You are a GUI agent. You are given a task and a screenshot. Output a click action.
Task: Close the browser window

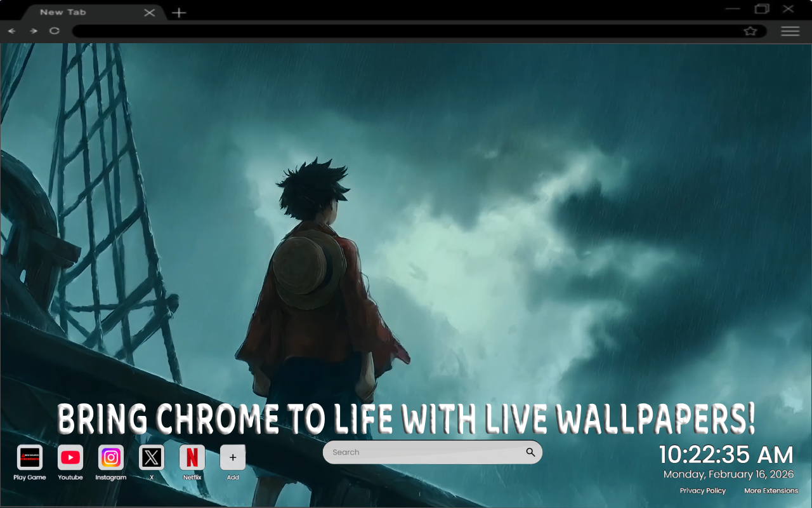click(789, 9)
